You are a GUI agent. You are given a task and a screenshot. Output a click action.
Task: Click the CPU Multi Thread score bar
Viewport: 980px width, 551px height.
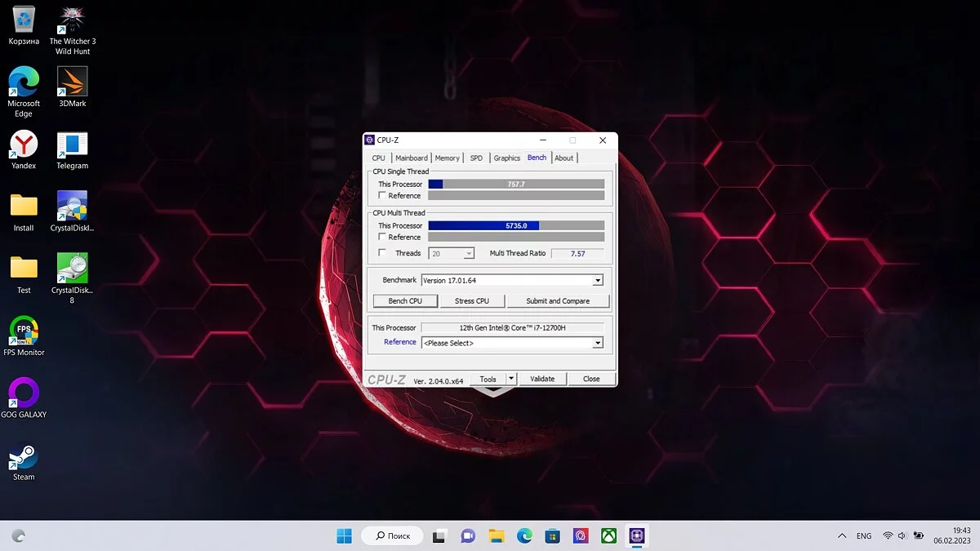(516, 226)
